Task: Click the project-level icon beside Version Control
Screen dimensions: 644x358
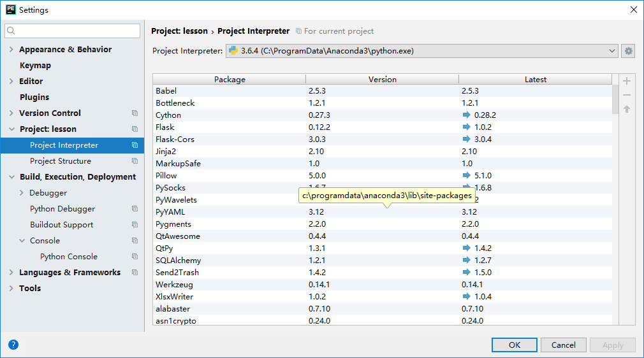Action: pos(135,113)
